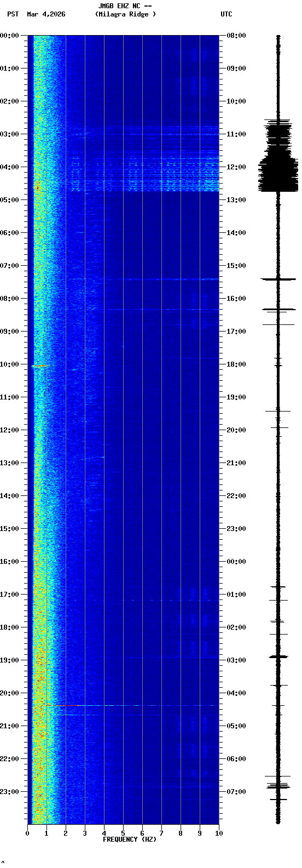Click the seismogram spike near 15:30 UTC
This screenshot has height=868, width=302.
(x=278, y=279)
